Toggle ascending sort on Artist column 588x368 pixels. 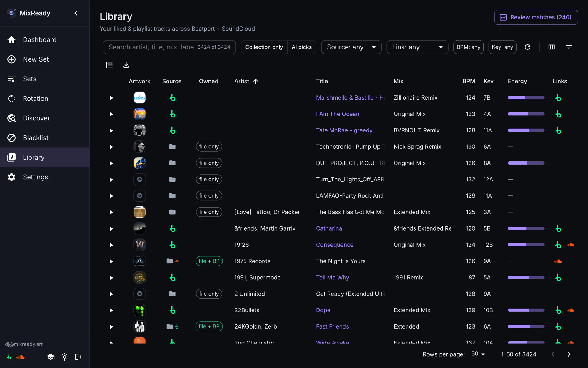click(x=255, y=81)
